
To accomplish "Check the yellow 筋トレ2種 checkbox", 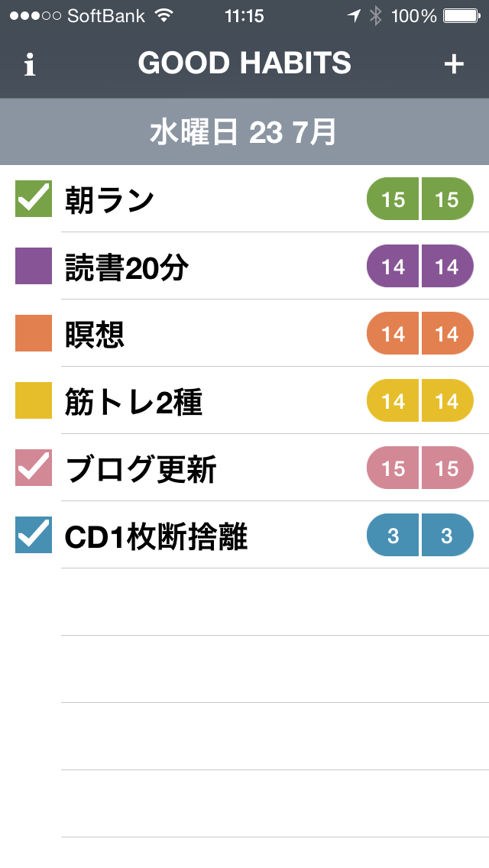I will (x=34, y=400).
